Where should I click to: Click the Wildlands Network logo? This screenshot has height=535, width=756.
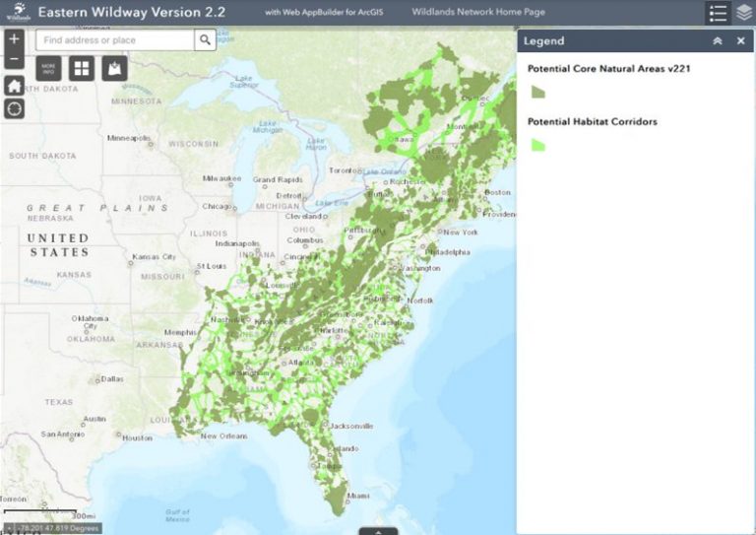(18, 12)
